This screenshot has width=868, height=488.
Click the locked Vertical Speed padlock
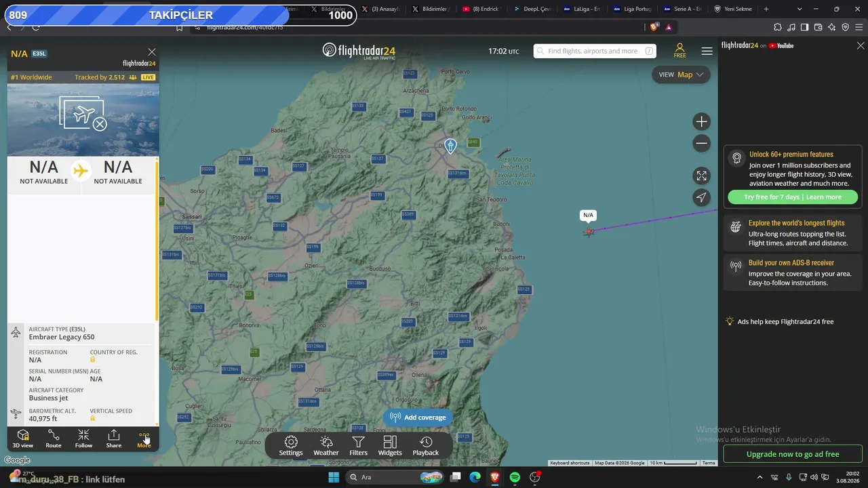93,418
